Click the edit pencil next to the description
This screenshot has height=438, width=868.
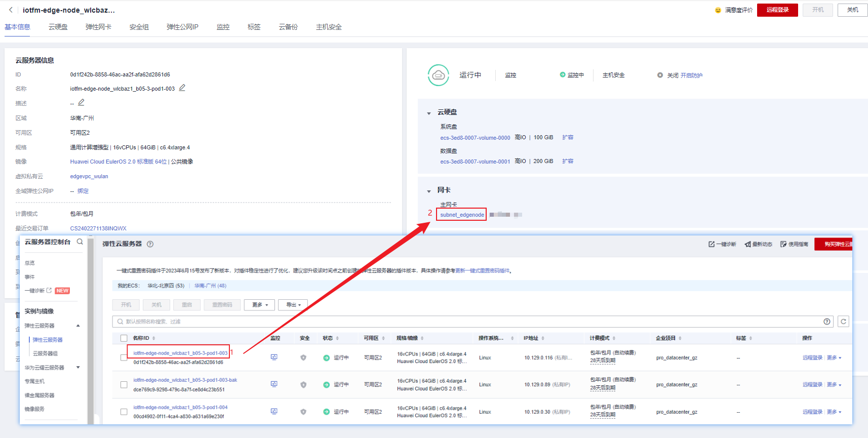(81, 102)
